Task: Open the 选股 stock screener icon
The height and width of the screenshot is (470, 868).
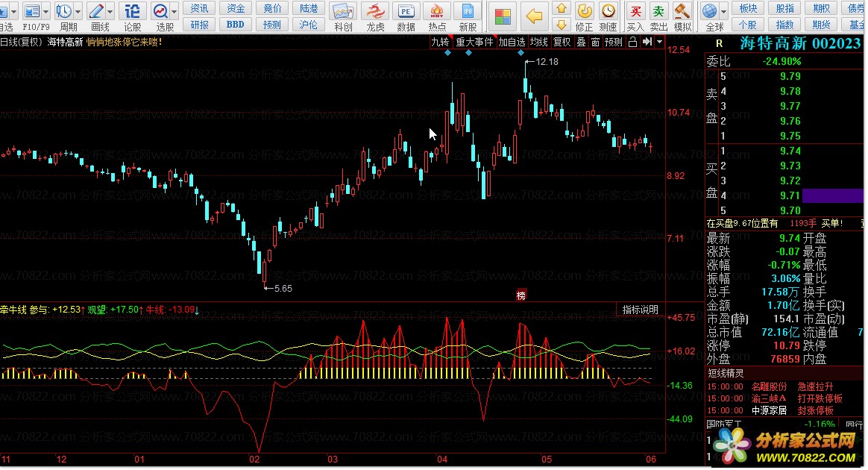Action: [160, 11]
